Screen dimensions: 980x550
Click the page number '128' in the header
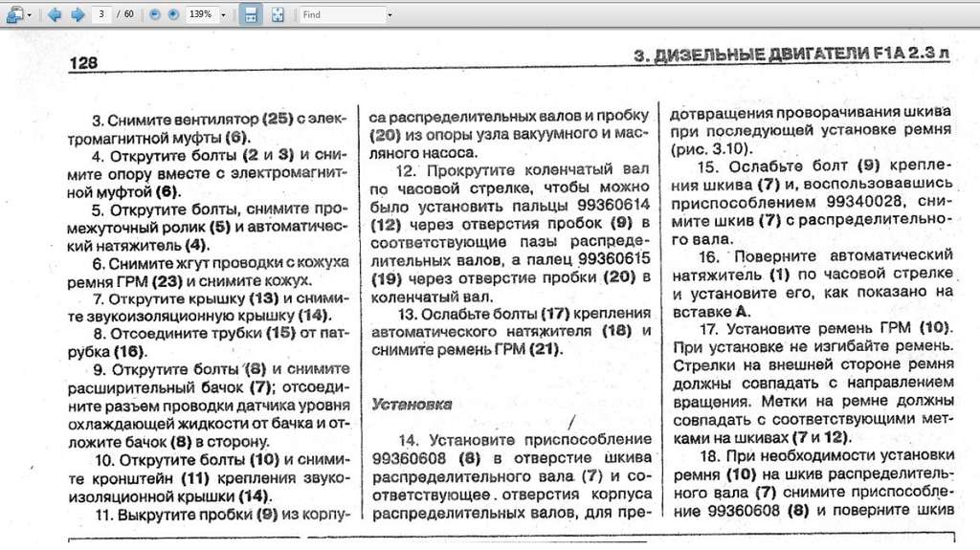pos(83,62)
